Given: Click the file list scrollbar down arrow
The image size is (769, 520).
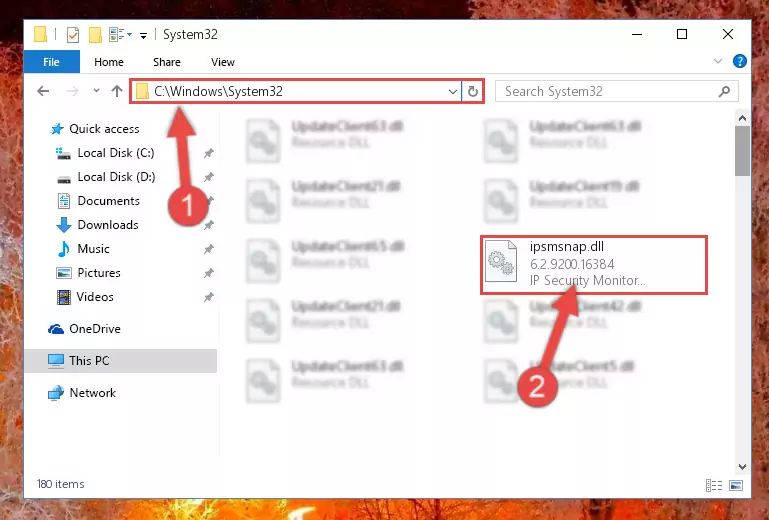Looking at the screenshot, I should pos(742,467).
